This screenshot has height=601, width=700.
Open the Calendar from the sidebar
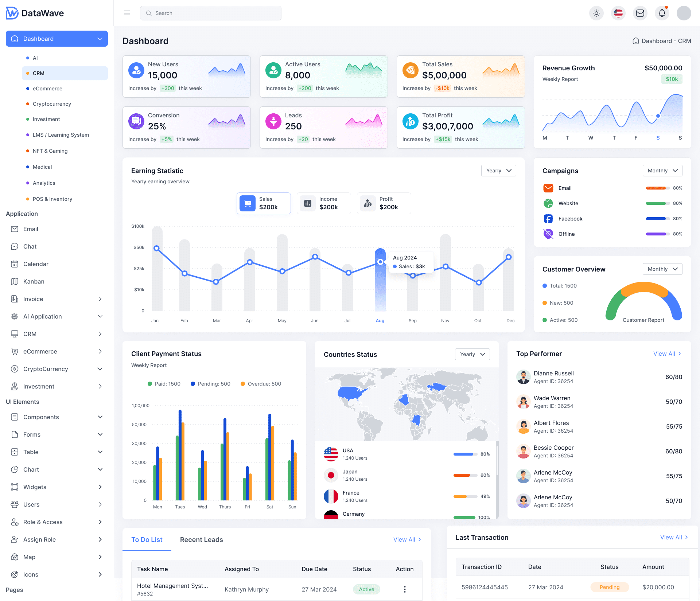pos(35,264)
